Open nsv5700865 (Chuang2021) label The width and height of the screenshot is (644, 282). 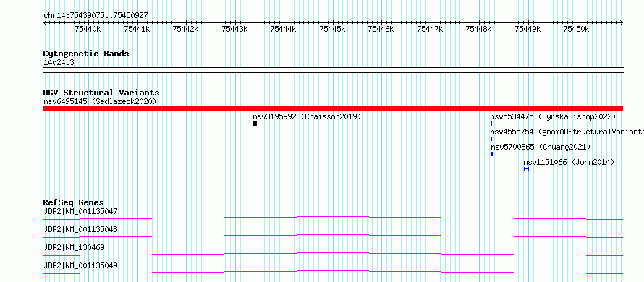click(541, 147)
